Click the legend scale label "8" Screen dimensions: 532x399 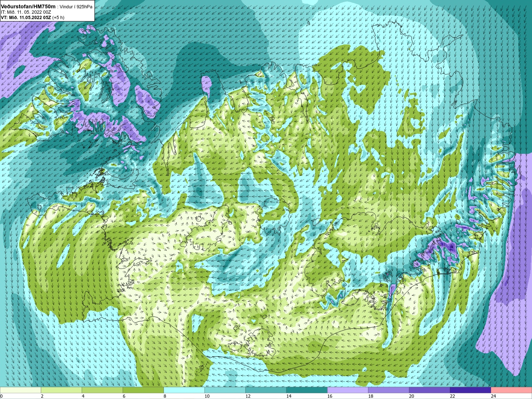pyautogui.click(x=165, y=397)
